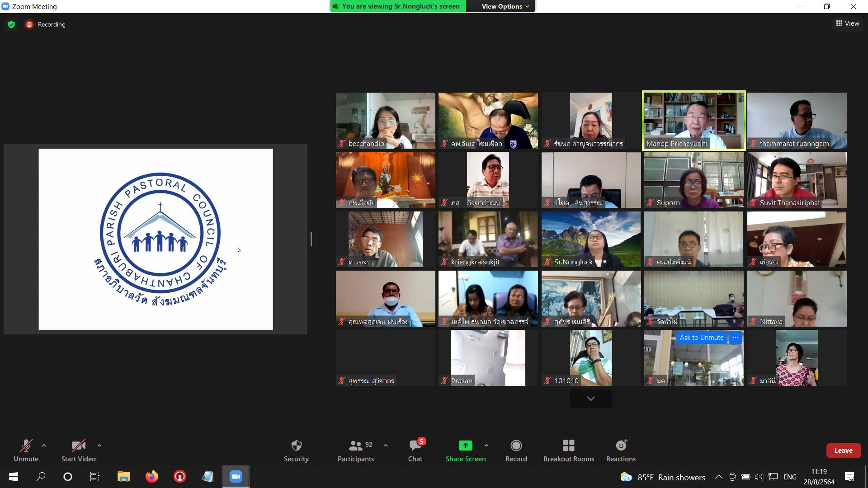This screenshot has height=488, width=868.
Task: Select Suporn video tile
Action: click(x=693, y=180)
